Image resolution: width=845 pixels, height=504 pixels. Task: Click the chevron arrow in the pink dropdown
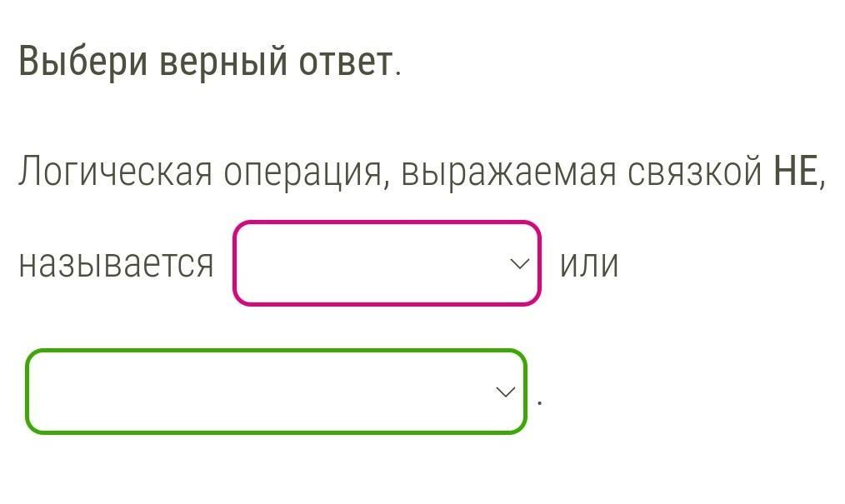tap(519, 264)
